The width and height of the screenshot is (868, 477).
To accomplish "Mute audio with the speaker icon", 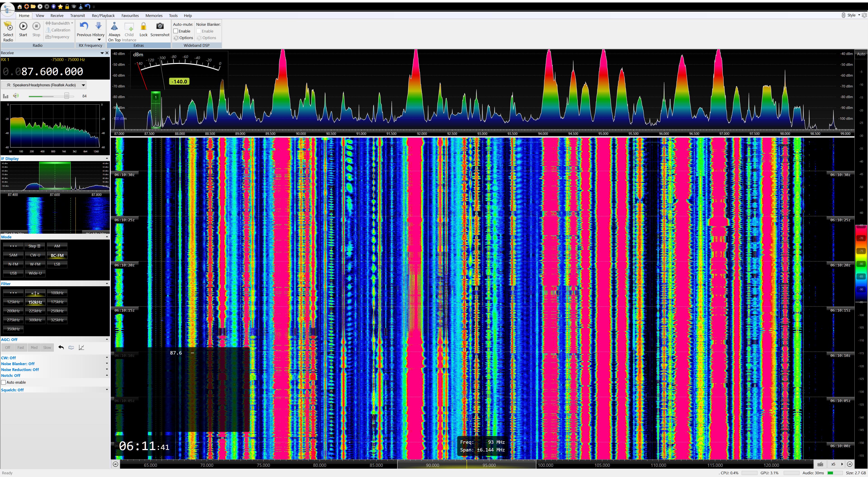I will pos(16,96).
